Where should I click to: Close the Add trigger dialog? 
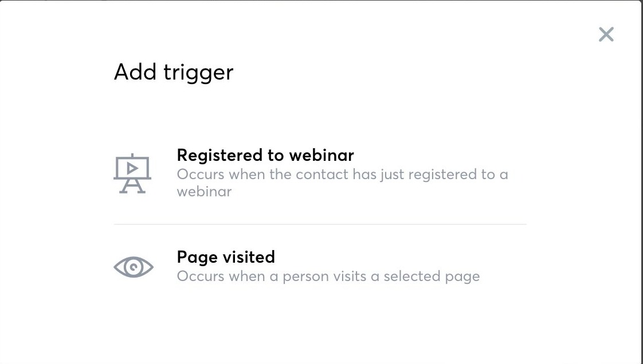[606, 34]
